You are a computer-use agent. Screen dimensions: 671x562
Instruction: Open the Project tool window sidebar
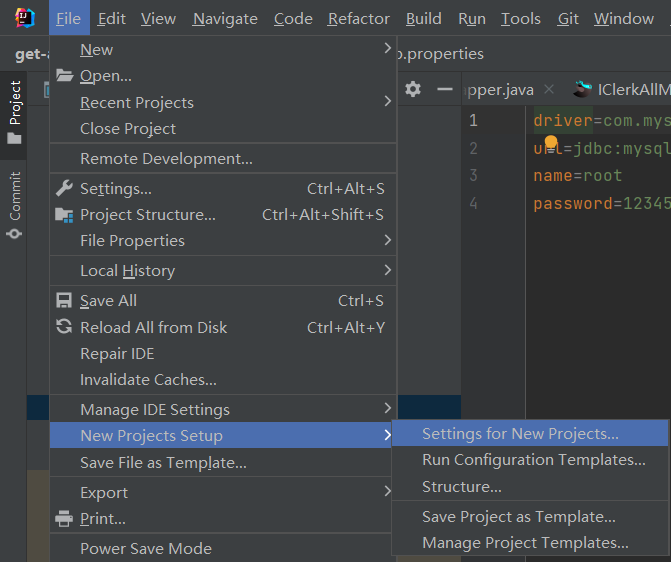click(14, 112)
